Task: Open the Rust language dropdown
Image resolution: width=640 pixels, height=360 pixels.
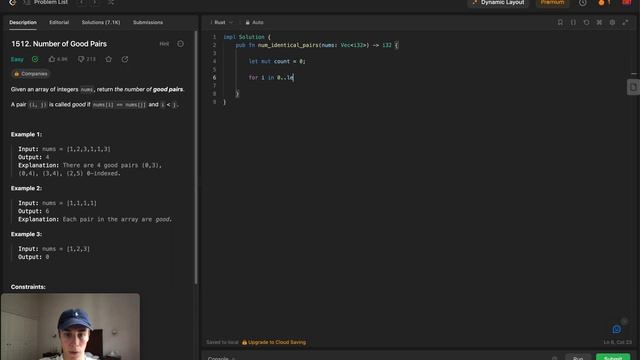Action: point(222,22)
